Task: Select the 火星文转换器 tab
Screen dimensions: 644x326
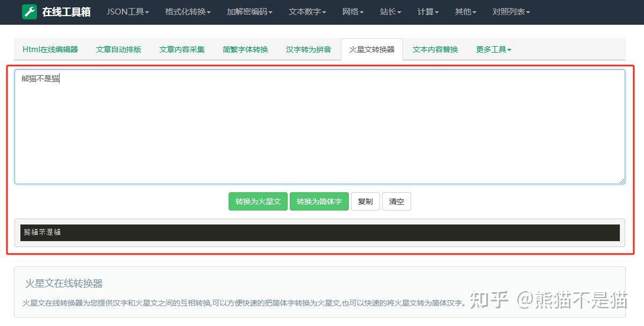Action: (372, 49)
